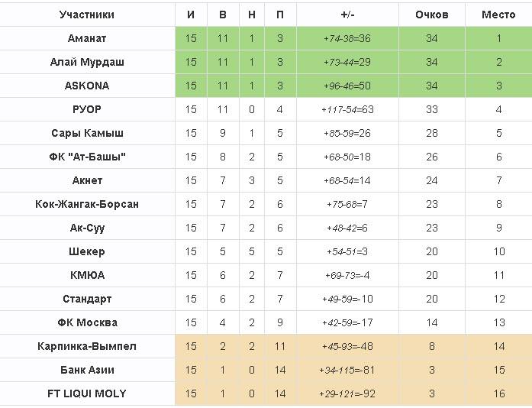Open the Карпинка-Вымпел team entry
The image size is (532, 408).
pyautogui.click(x=87, y=346)
